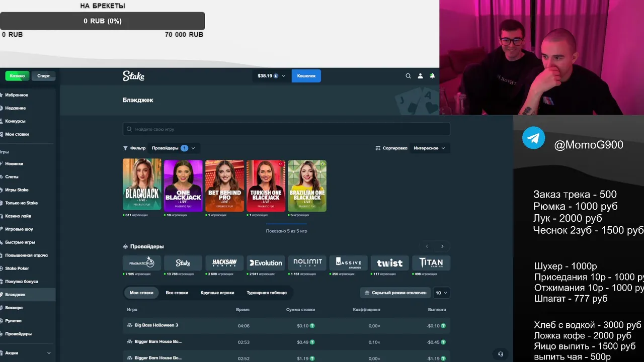Open Блэкджек in sidebar menu
Screen dimensions: 644x362
tap(28, 295)
